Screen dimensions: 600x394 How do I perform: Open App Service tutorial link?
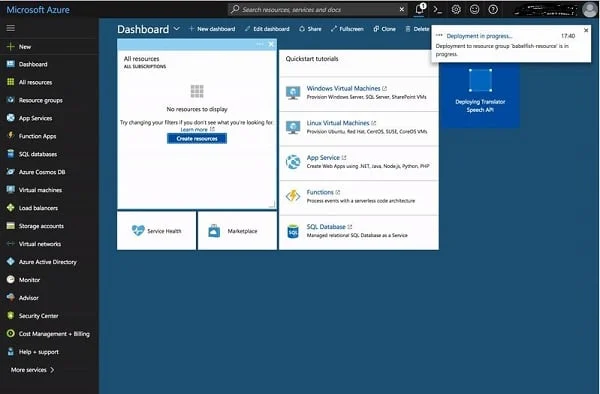coord(323,158)
